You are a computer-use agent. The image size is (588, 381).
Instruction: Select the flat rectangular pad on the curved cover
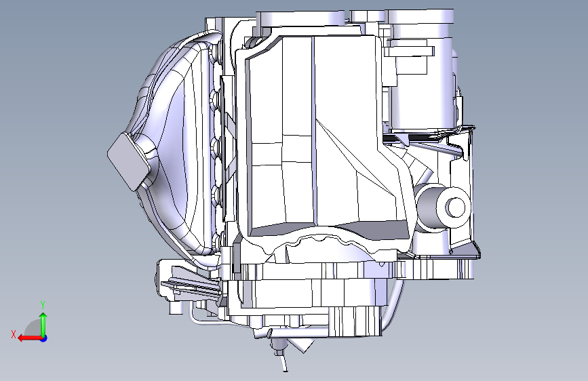pyautogui.click(x=129, y=161)
